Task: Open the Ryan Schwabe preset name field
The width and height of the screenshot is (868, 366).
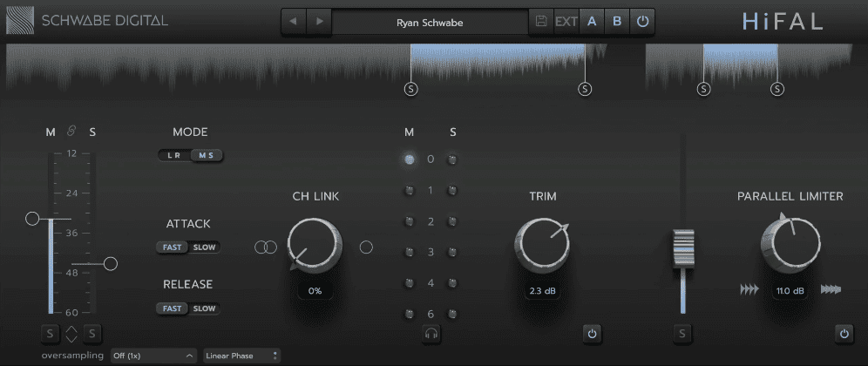Action: coord(430,22)
